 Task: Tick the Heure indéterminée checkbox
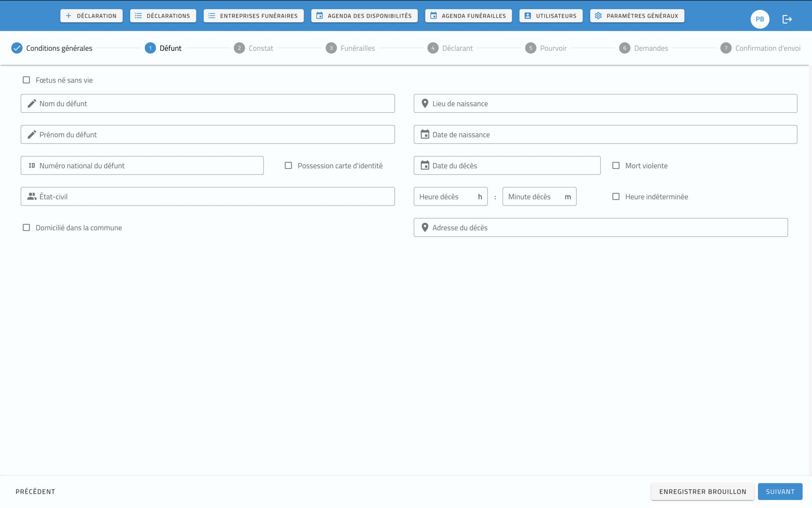pyautogui.click(x=616, y=196)
